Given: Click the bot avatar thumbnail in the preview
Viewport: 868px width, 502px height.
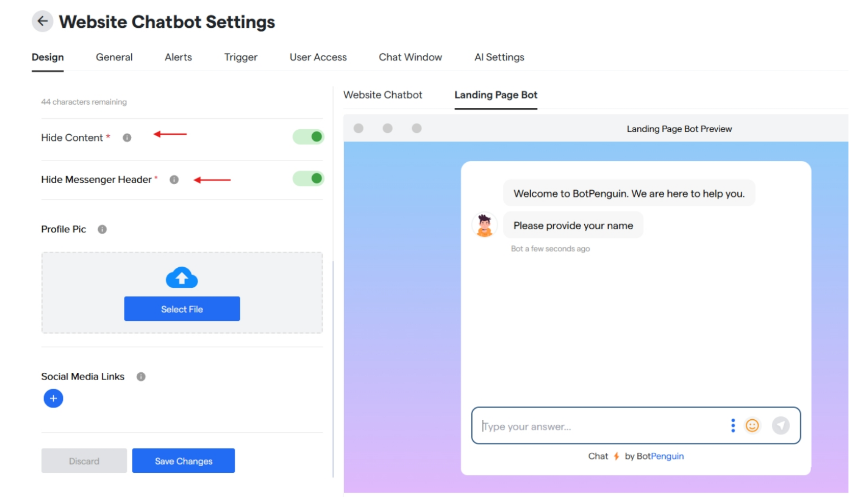Looking at the screenshot, I should click(x=485, y=226).
